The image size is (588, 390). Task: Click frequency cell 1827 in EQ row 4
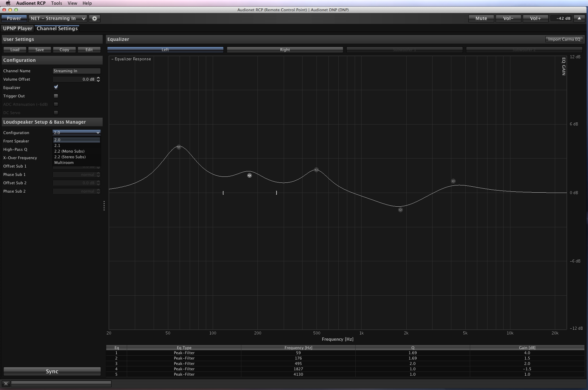[298, 369]
